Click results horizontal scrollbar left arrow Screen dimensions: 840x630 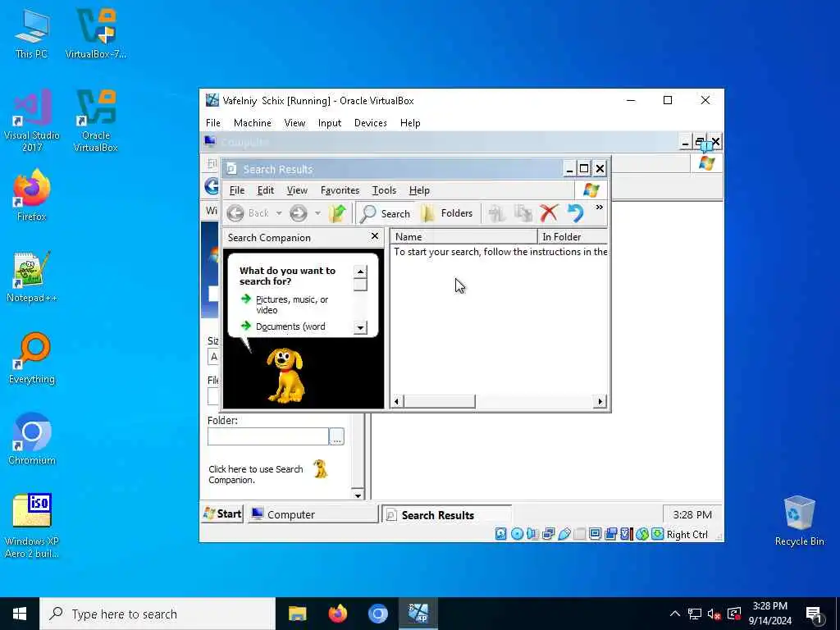coord(397,401)
